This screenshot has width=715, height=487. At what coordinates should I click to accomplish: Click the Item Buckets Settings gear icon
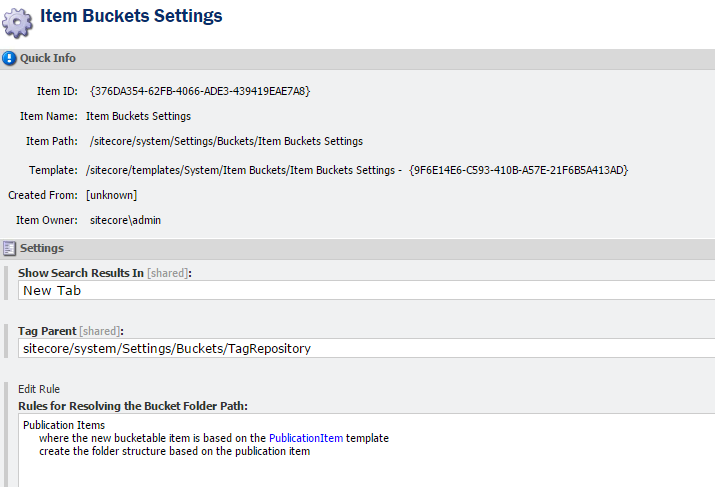pyautogui.click(x=19, y=19)
